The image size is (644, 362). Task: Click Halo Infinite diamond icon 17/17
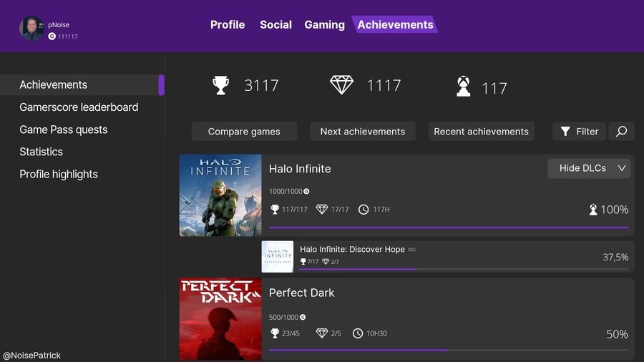coord(321,210)
